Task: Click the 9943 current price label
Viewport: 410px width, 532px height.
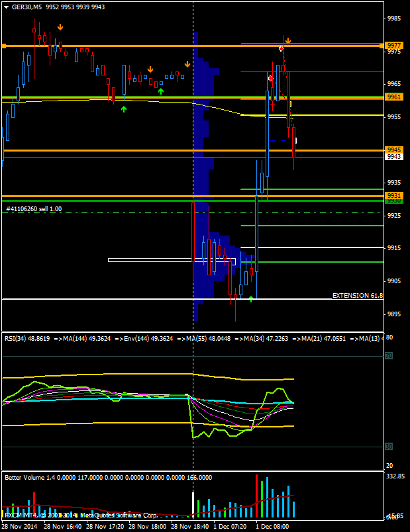Action: point(394,157)
